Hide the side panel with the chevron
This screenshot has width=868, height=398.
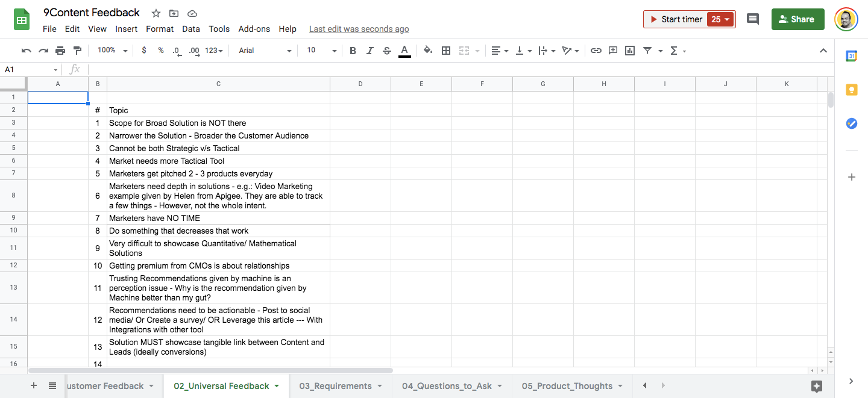point(851,381)
